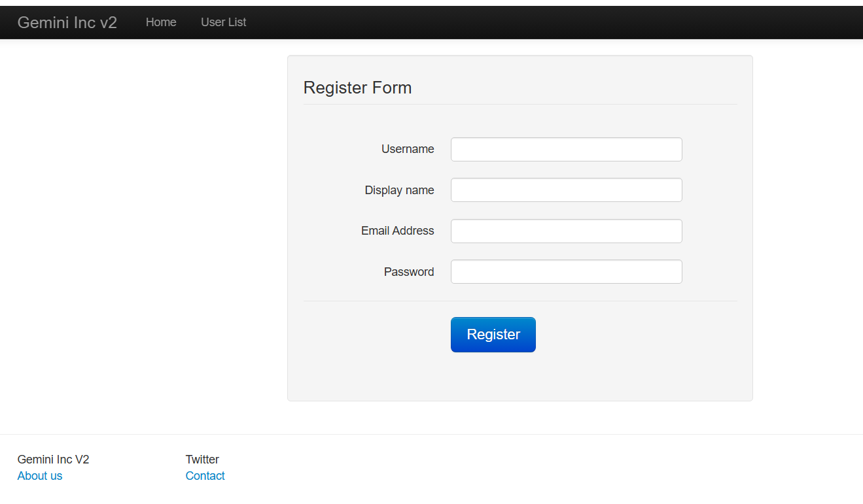Screen dimensions: 863x504
Task: Click into the Display name field
Action: point(566,190)
